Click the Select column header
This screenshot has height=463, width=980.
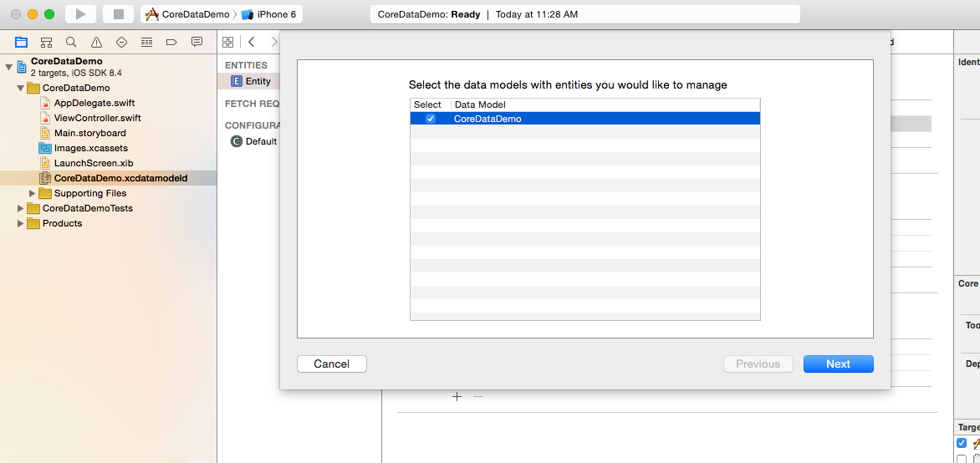click(x=427, y=104)
